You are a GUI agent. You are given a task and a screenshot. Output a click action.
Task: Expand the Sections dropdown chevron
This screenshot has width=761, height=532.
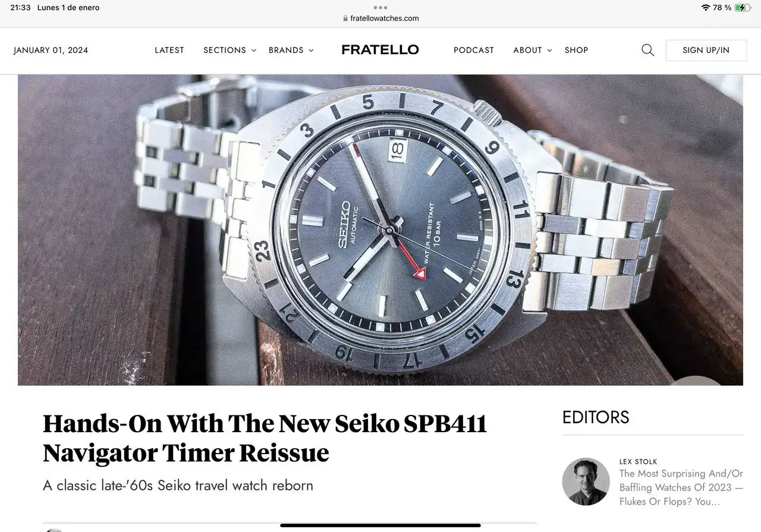pos(254,51)
